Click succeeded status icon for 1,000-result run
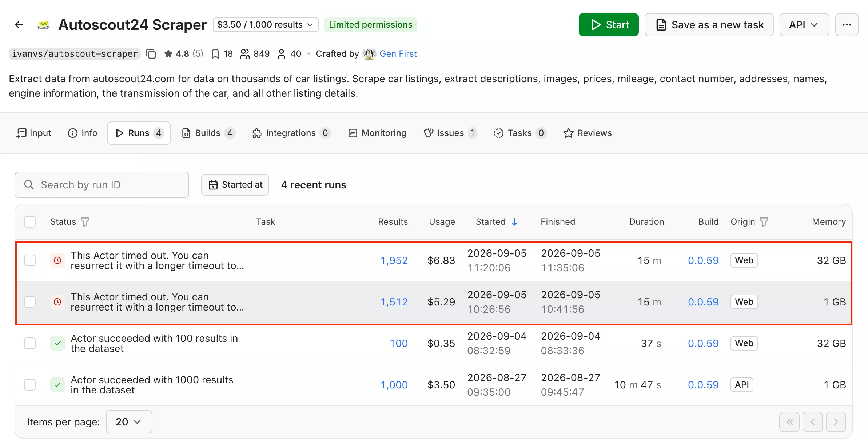This screenshot has width=868, height=440. pyautogui.click(x=57, y=385)
